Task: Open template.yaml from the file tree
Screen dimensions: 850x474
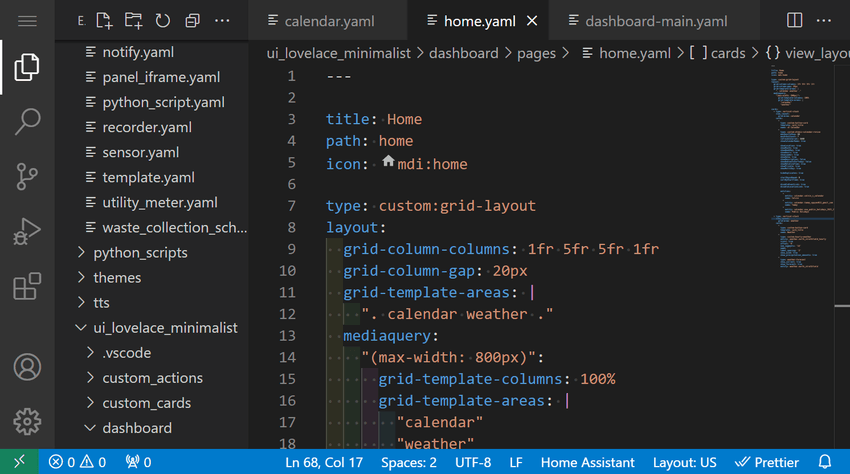Action: (x=149, y=177)
